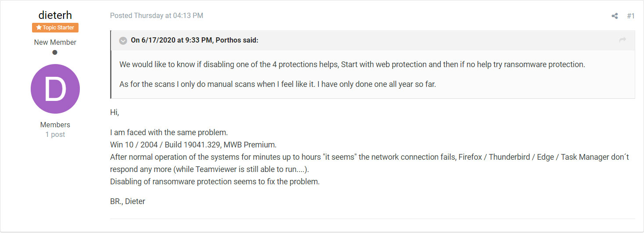Image resolution: width=644 pixels, height=233 pixels.
Task: Click the orange Topic Starter badge
Action: tap(55, 28)
